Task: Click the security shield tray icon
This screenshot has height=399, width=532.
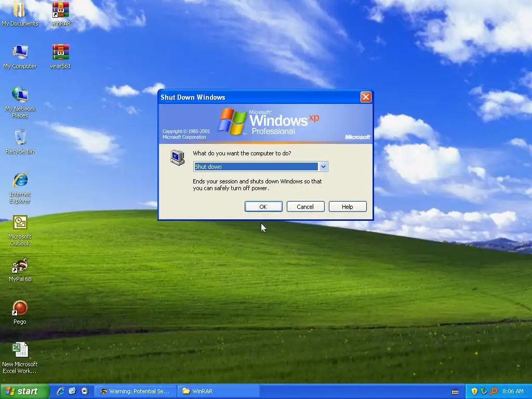Action: point(474,391)
